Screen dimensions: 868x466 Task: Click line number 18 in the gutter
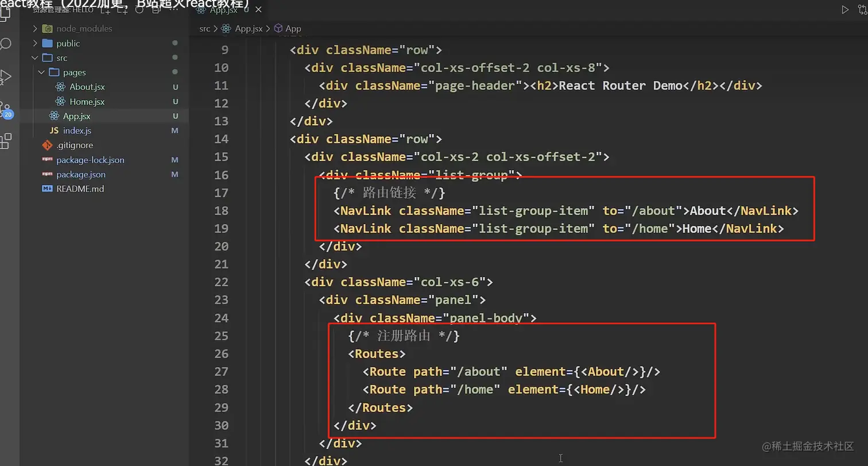pos(221,211)
